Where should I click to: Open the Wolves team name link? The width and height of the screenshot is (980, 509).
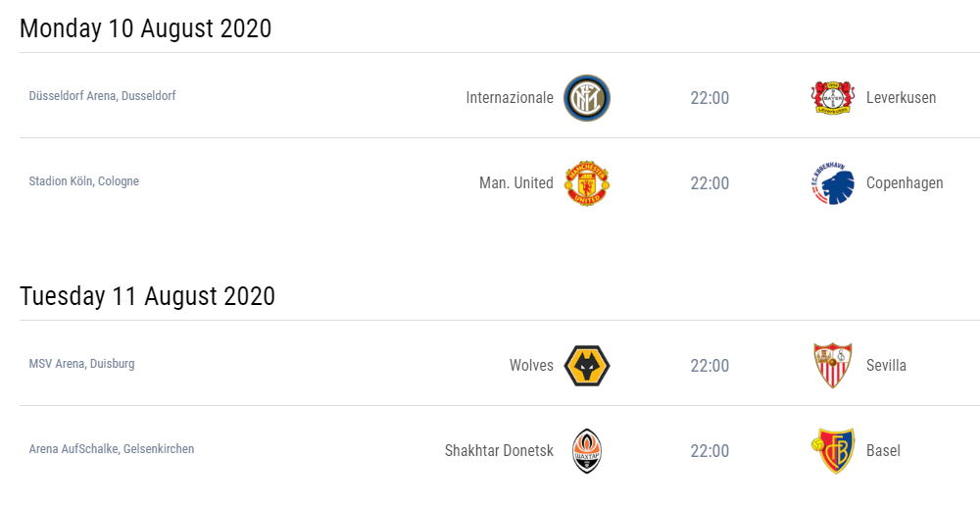[531, 366]
